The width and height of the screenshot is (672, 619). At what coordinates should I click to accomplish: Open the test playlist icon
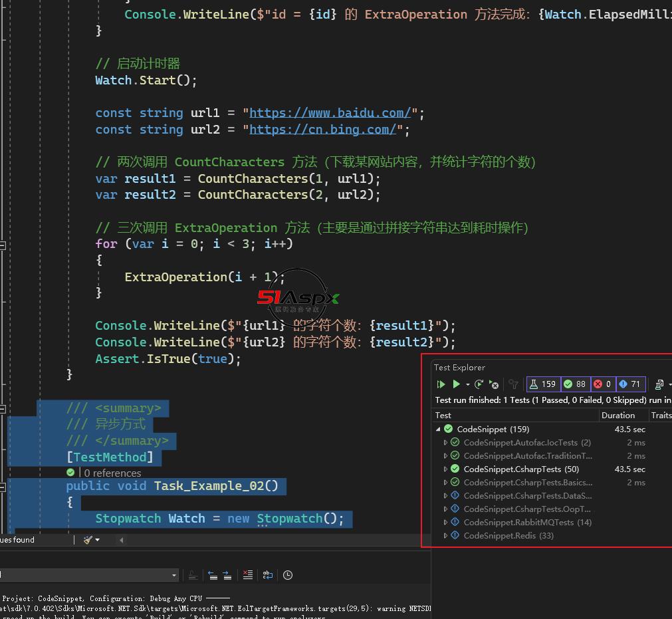[x=659, y=384]
